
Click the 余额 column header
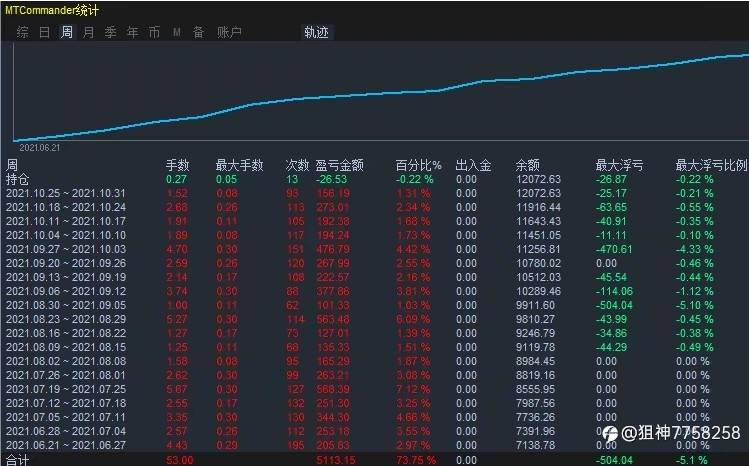click(x=527, y=165)
